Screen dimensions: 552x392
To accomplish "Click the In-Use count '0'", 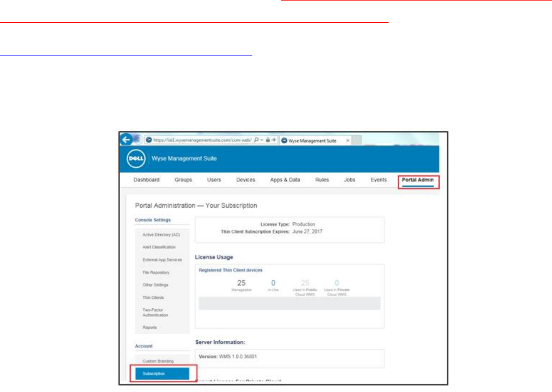I will 273,283.
